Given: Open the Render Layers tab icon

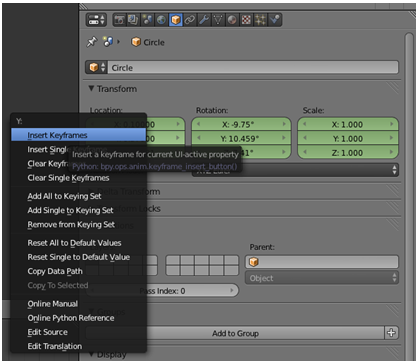Looking at the screenshot, I should pyautogui.click(x=133, y=20).
